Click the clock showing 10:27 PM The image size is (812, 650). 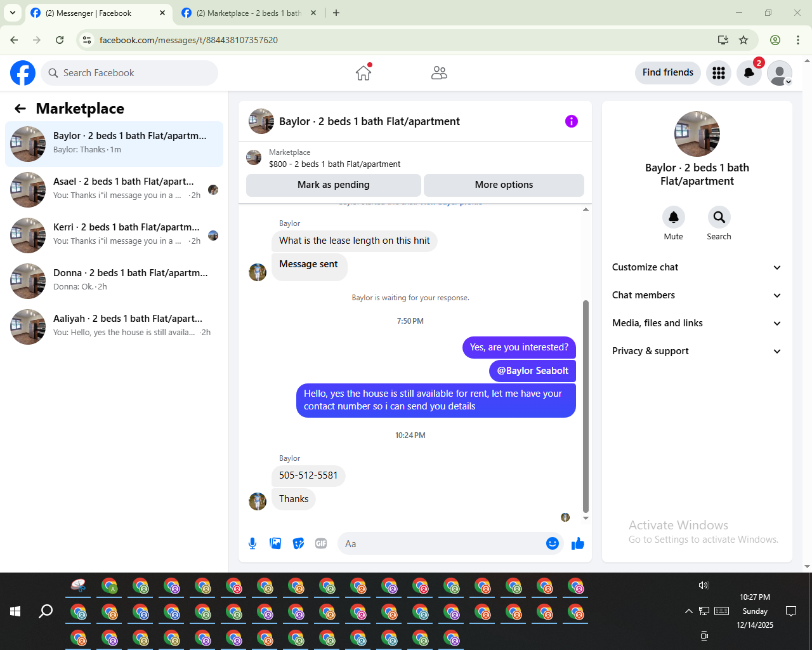point(755,597)
